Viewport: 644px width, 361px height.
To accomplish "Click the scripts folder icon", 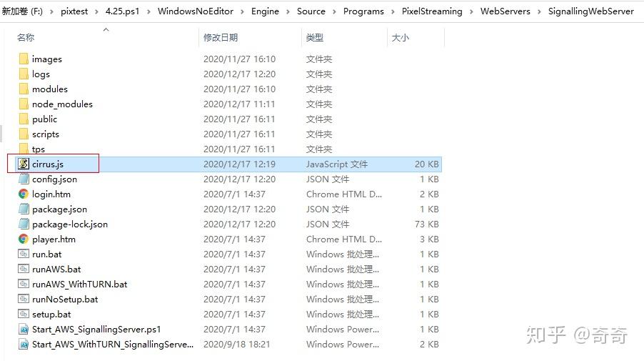I will [24, 134].
